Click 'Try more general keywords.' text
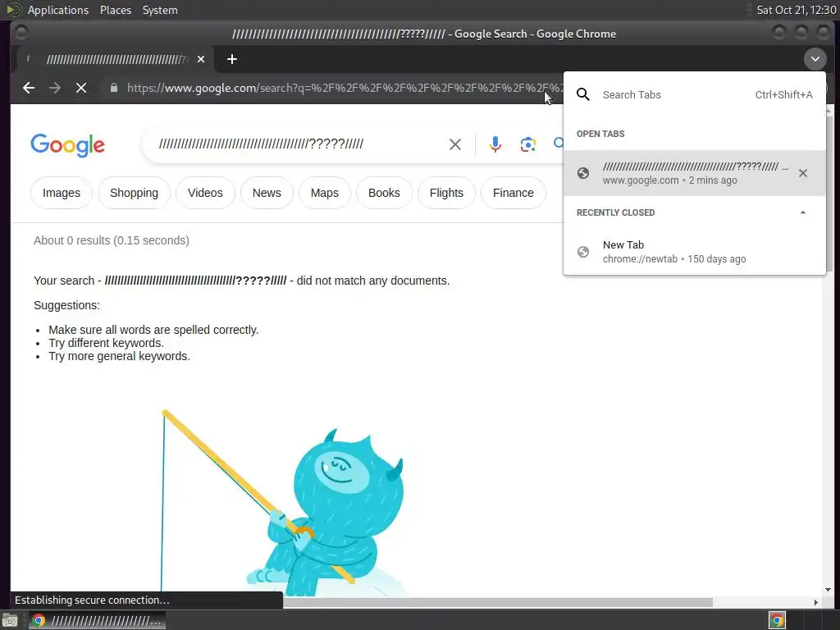The image size is (840, 630). tap(119, 356)
